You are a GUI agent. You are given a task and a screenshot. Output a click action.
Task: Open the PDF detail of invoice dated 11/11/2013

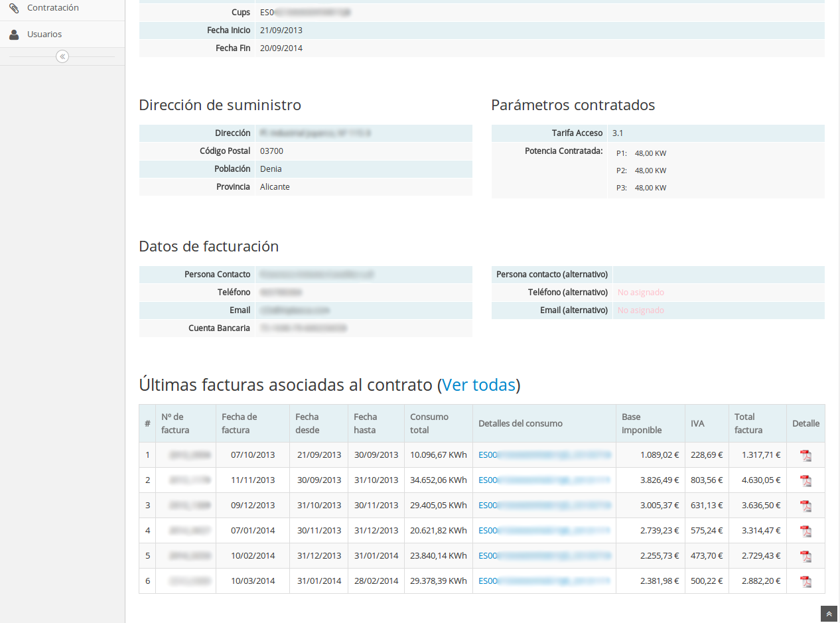(805, 480)
